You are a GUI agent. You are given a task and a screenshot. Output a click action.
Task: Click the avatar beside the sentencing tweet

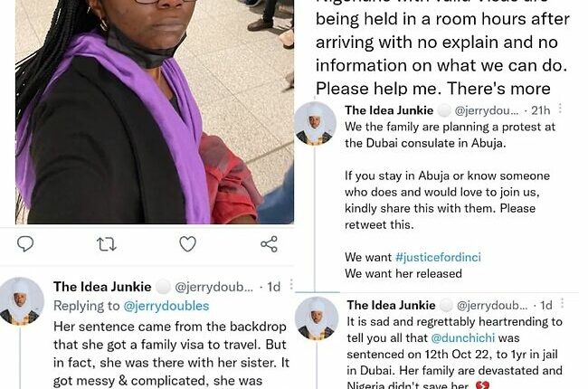(317, 318)
